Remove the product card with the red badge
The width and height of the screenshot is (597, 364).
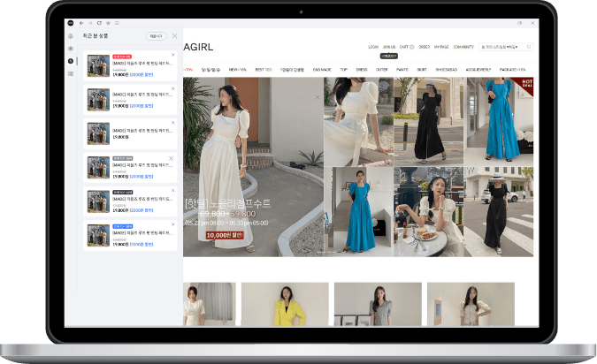click(x=172, y=55)
